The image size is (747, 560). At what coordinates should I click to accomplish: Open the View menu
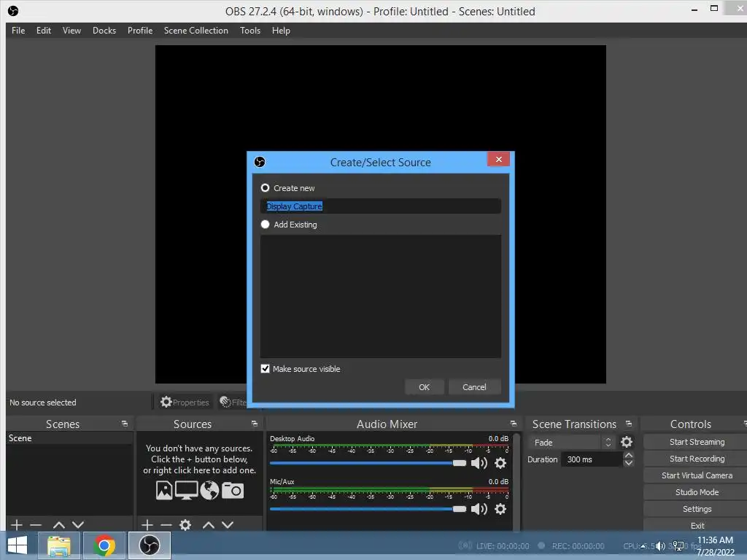tap(72, 31)
